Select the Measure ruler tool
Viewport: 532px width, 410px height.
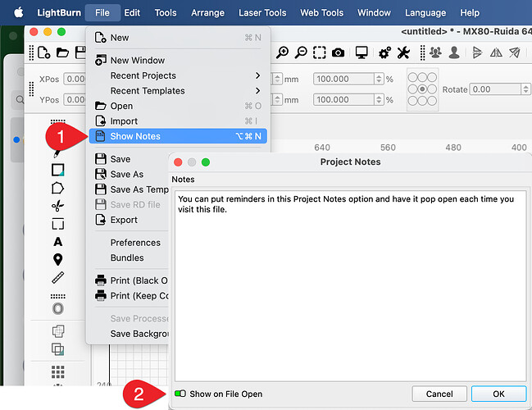(57, 278)
